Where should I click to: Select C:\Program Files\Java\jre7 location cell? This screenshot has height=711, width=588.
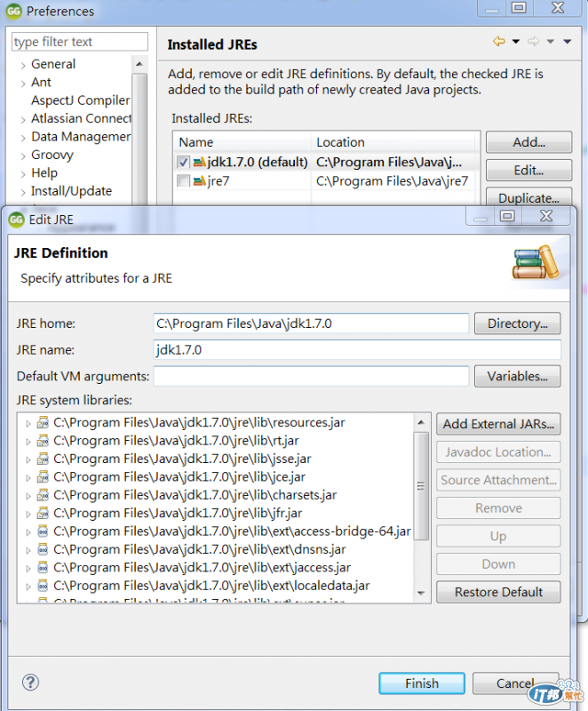click(392, 181)
